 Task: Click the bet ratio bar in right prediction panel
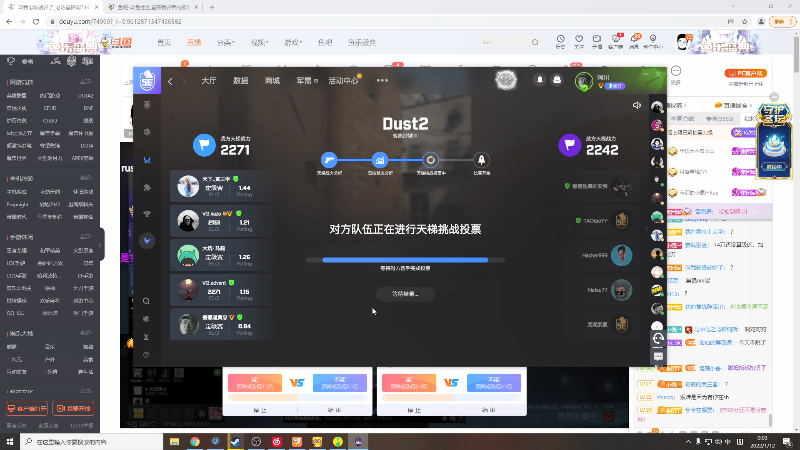452,397
